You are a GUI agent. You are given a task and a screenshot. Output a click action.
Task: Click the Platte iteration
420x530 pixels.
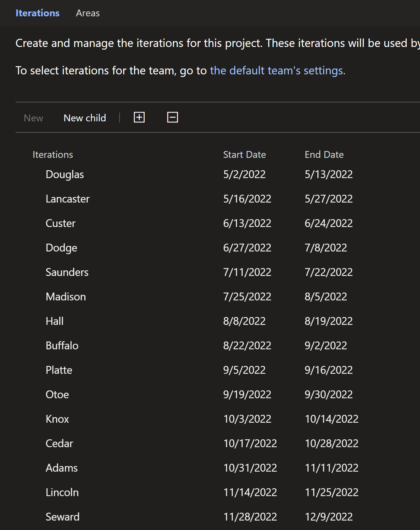point(59,370)
